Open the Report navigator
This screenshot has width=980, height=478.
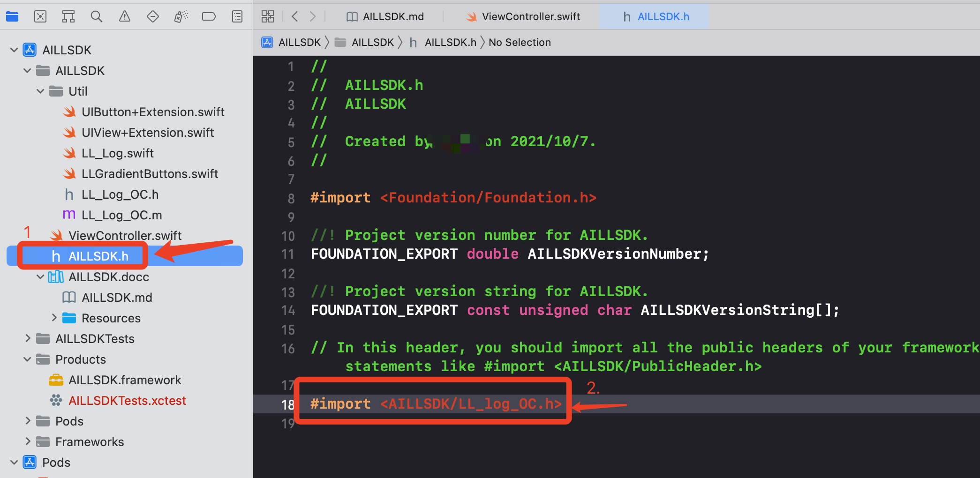[x=237, y=17]
